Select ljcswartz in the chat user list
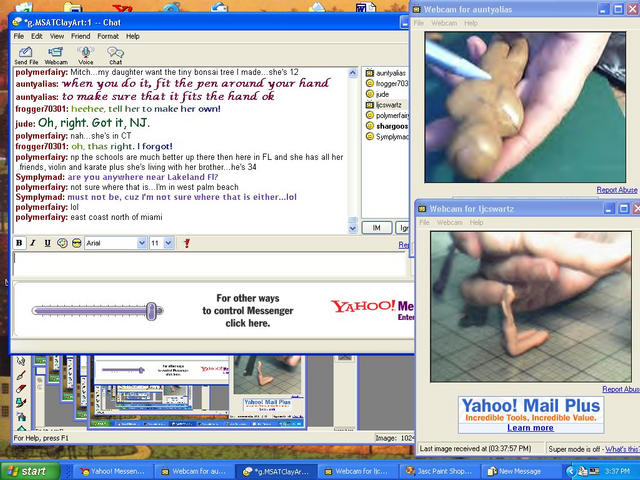This screenshot has width=640, height=480. [386, 105]
